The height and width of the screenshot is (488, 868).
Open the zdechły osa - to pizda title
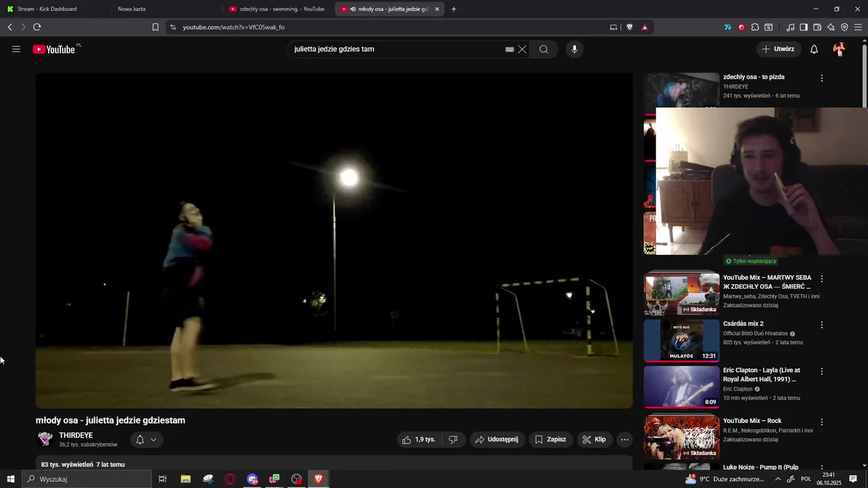tap(753, 77)
